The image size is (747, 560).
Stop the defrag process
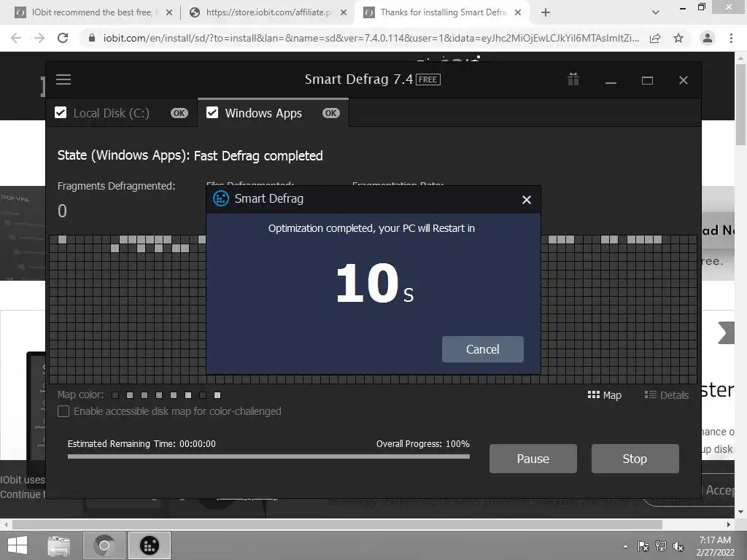[635, 459]
